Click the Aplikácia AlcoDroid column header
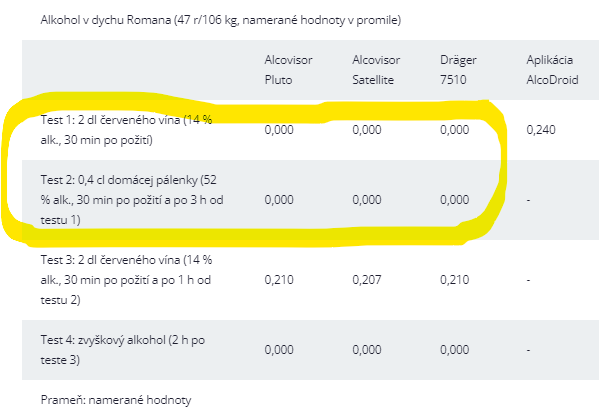This screenshot has height=419, width=599. click(552, 70)
